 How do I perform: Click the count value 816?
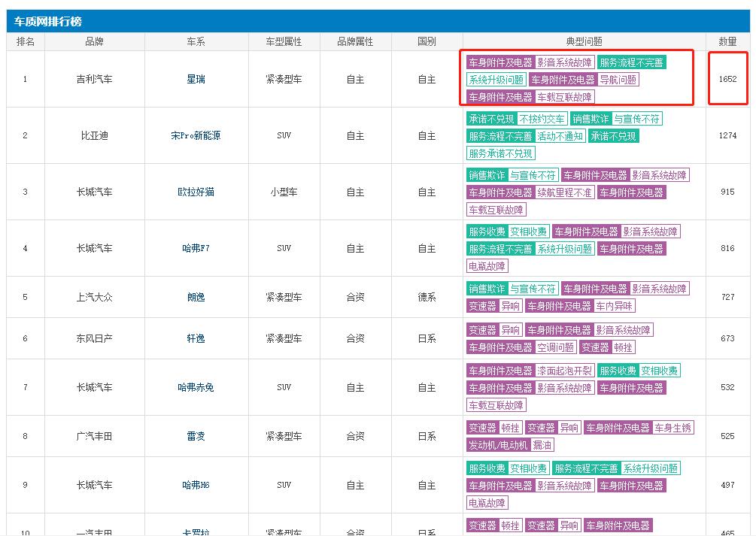pos(727,248)
